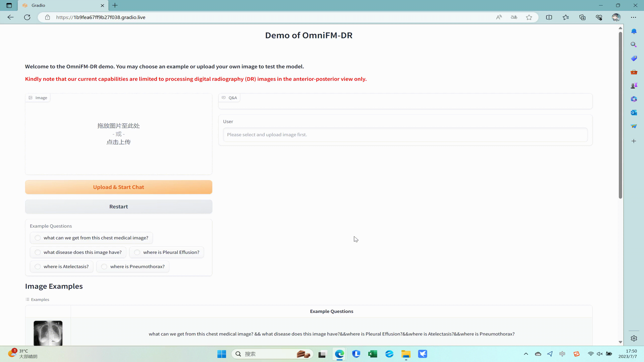Open Outlook from Edge sidebar
This screenshot has height=362, width=644.
pos(633,113)
